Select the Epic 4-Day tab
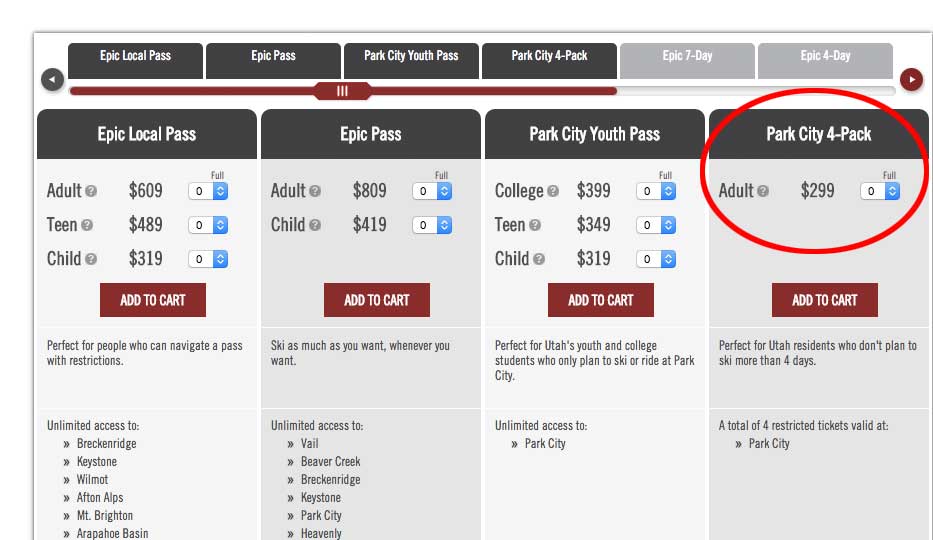Viewport: 933px width, 540px height. coord(825,61)
